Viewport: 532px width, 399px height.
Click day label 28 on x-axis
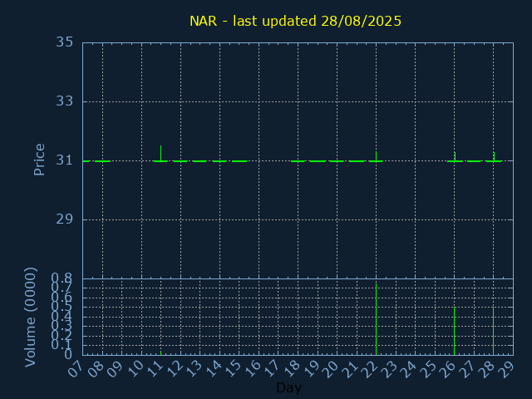pos(486,369)
